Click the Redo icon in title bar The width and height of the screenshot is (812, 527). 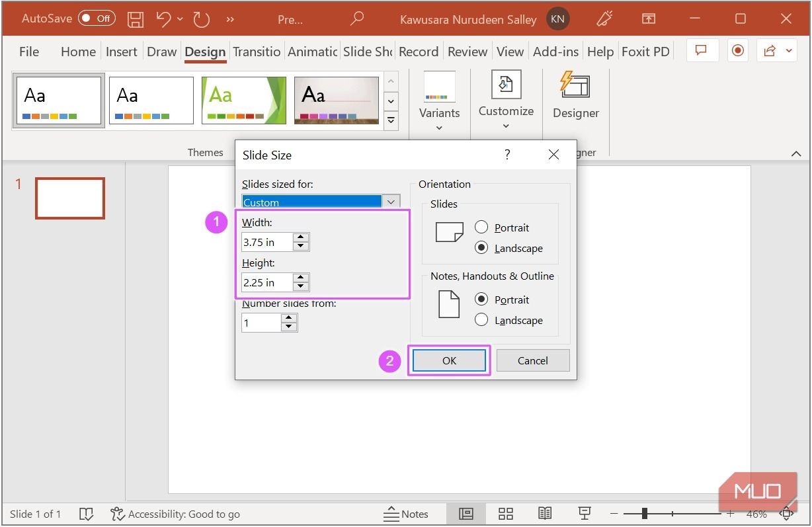[201, 19]
